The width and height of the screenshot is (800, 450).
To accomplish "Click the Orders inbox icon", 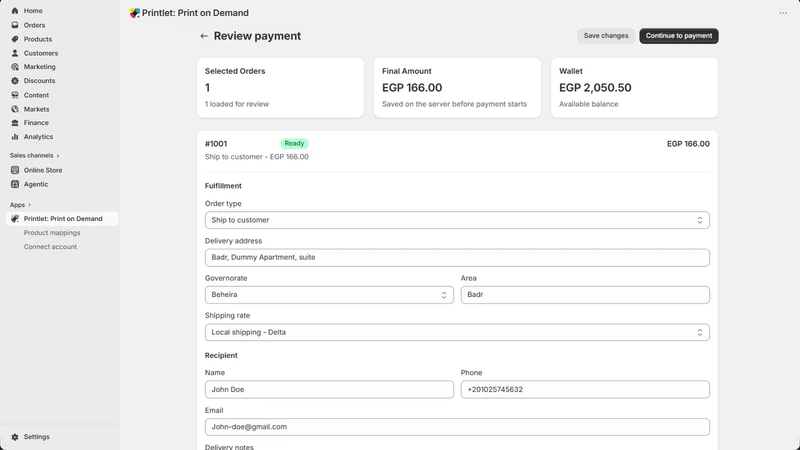I will click(x=15, y=25).
